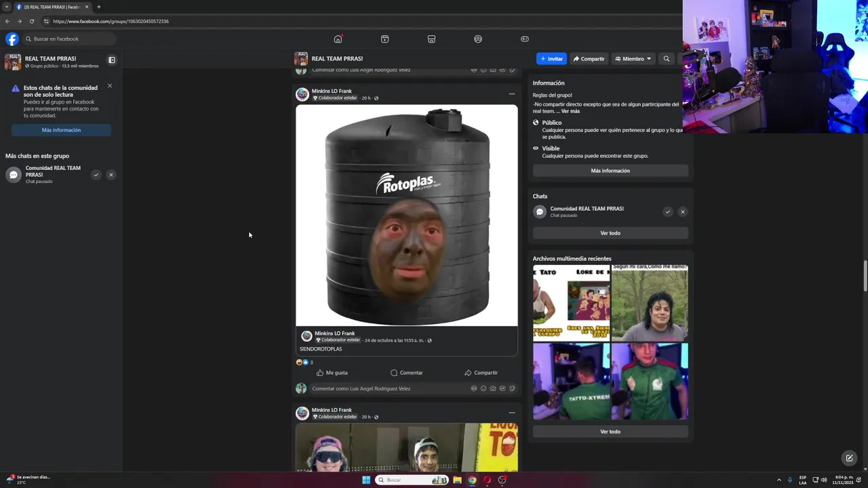Open green Mexico jersey media thumbnail
The image size is (868, 488).
click(650, 382)
